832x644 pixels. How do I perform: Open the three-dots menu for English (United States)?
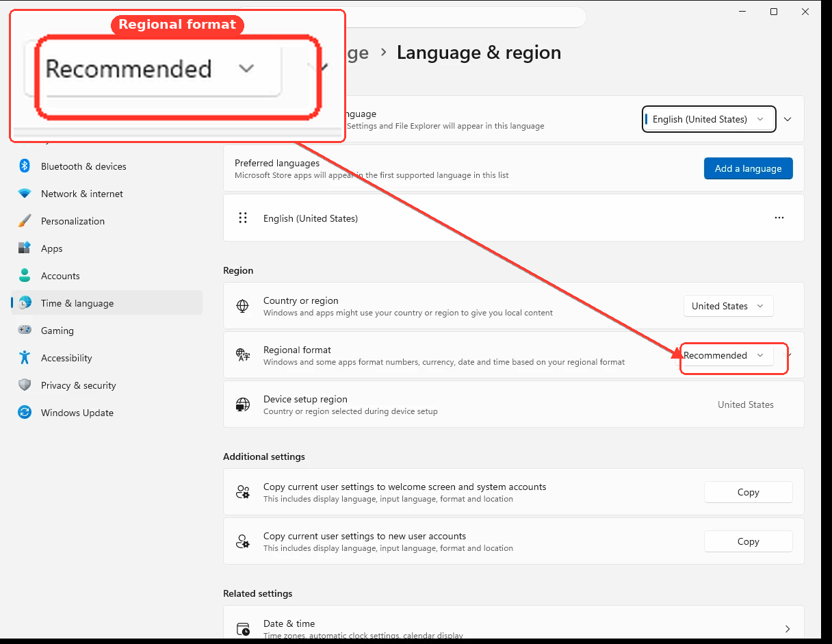pyautogui.click(x=779, y=218)
